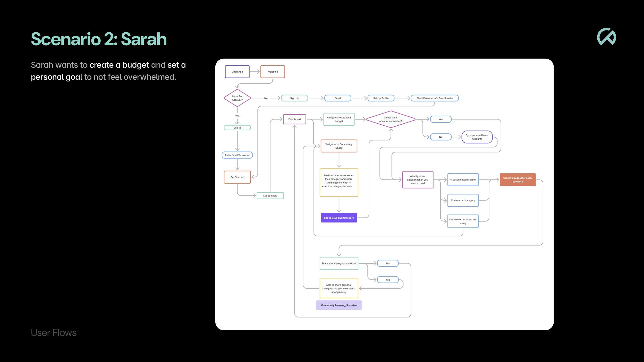This screenshot has width=644, height=362.
Task: Click the Set up goals node
Action: click(x=270, y=196)
